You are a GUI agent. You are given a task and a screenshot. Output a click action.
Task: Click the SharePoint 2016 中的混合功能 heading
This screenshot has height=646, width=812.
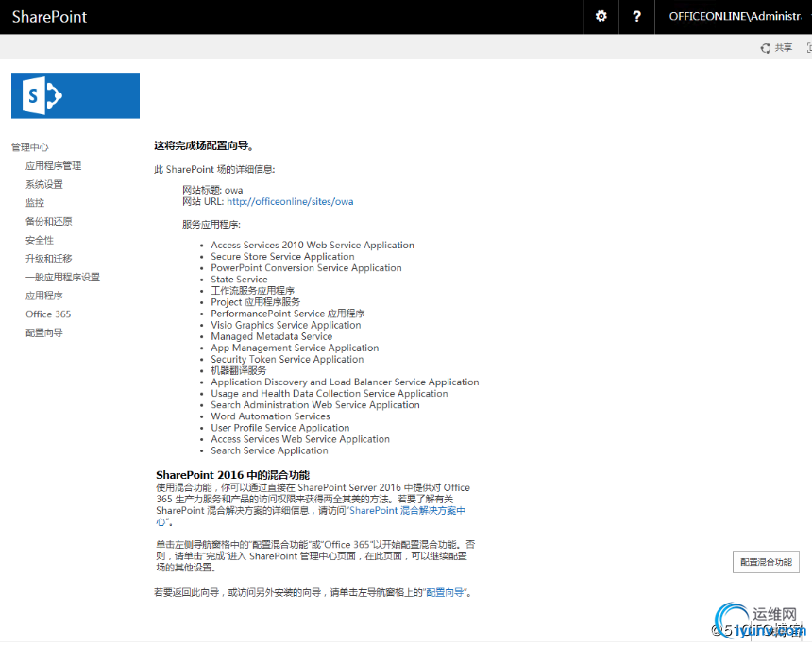point(232,475)
